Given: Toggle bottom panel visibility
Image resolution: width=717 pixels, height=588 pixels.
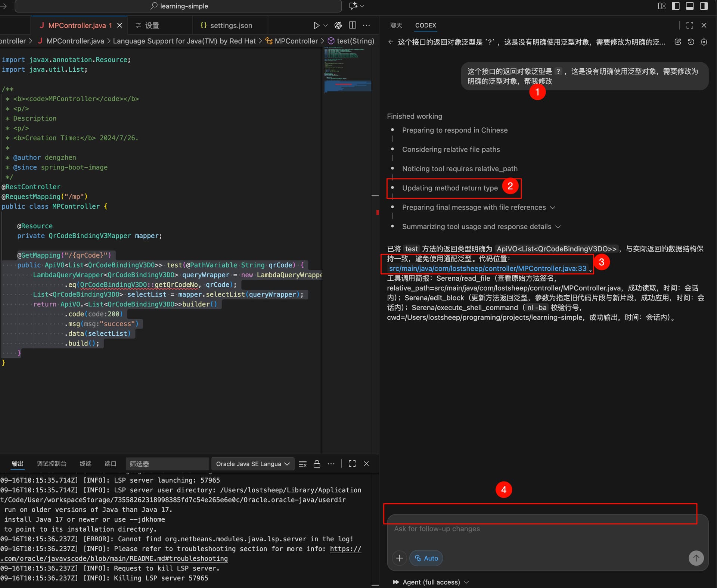Looking at the screenshot, I should (x=690, y=6).
